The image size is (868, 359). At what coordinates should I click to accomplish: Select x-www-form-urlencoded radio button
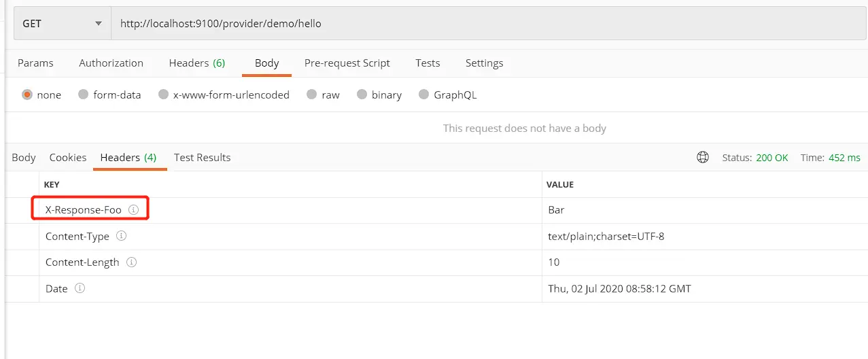163,95
